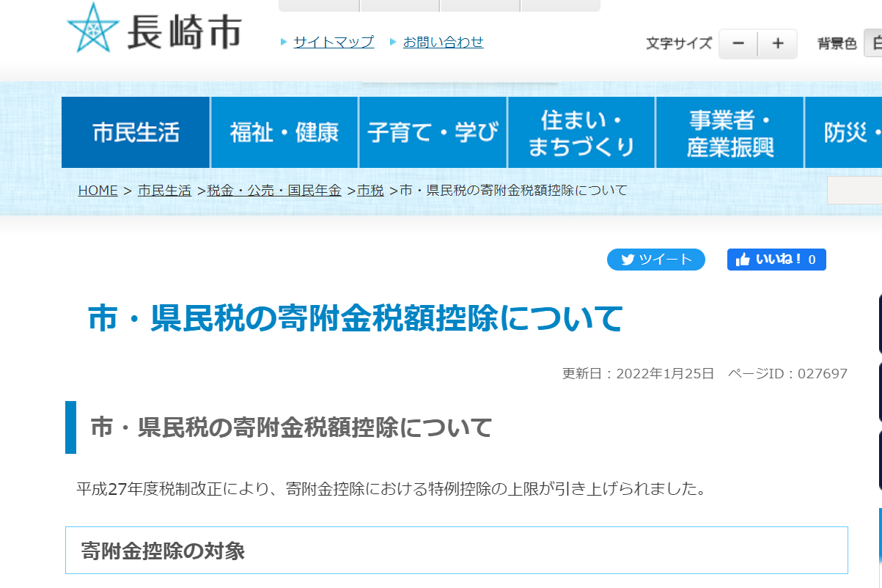Click the Nagasaki City star logo
882x588 pixels.
(x=92, y=29)
